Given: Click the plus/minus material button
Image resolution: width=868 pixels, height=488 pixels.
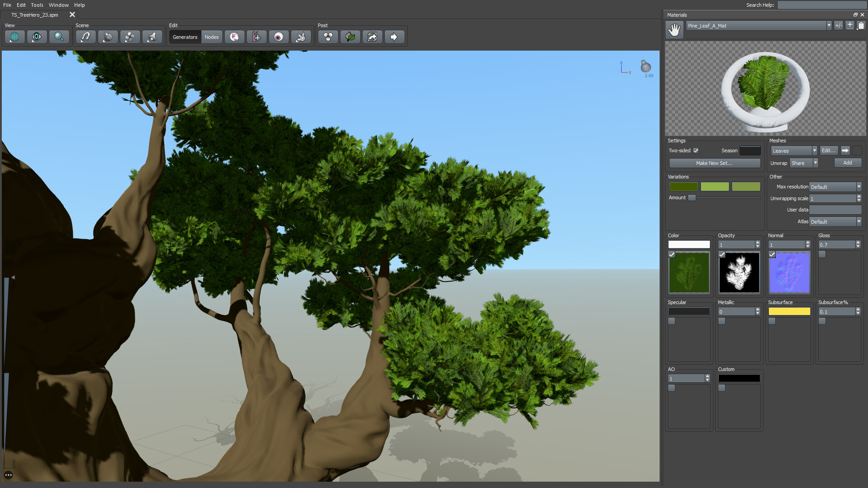Looking at the screenshot, I should (839, 26).
